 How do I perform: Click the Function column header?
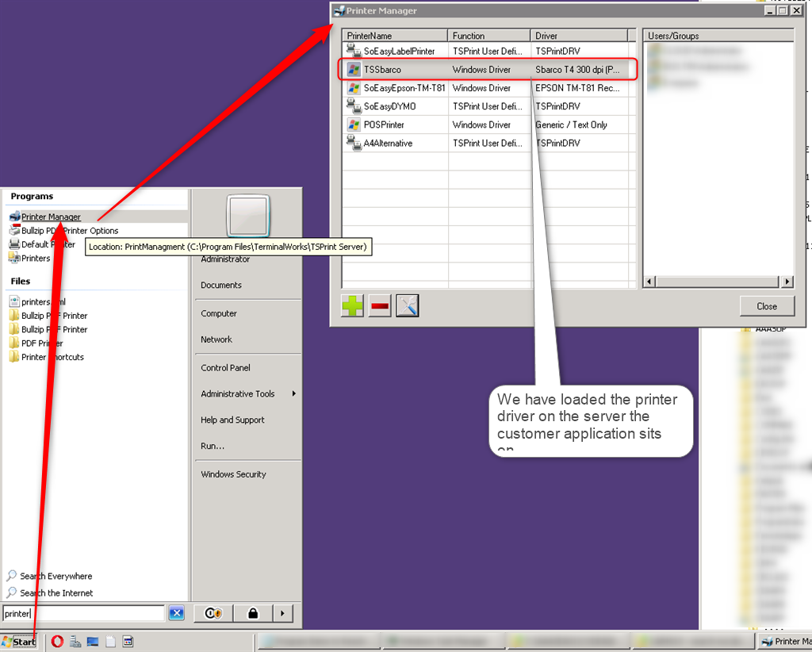click(488, 36)
